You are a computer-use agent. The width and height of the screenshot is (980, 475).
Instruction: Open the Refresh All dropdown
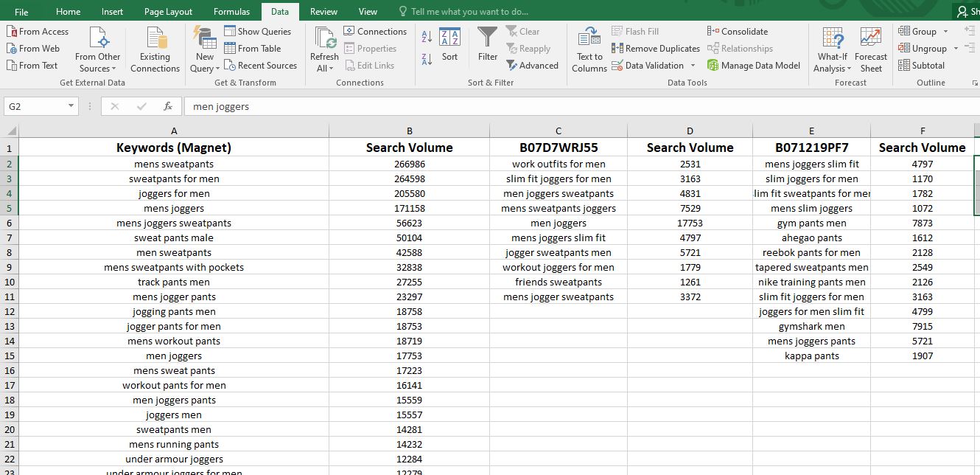point(324,69)
